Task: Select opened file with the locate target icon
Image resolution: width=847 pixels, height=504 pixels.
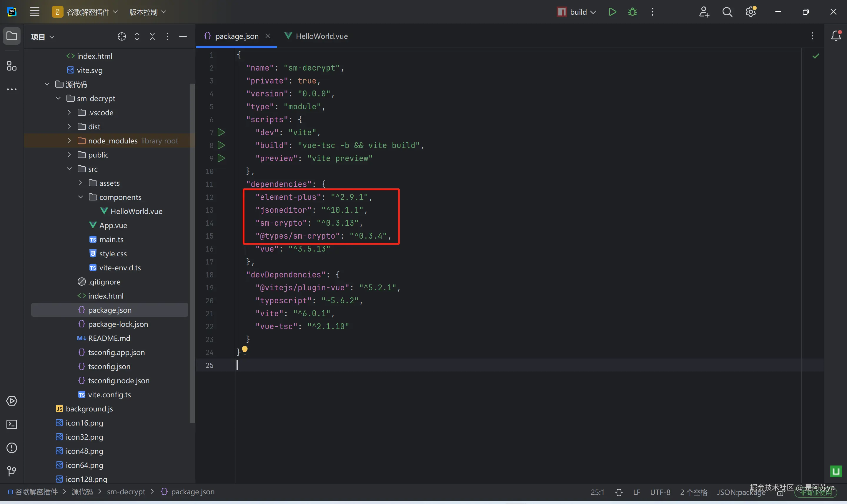Action: pyautogui.click(x=122, y=37)
